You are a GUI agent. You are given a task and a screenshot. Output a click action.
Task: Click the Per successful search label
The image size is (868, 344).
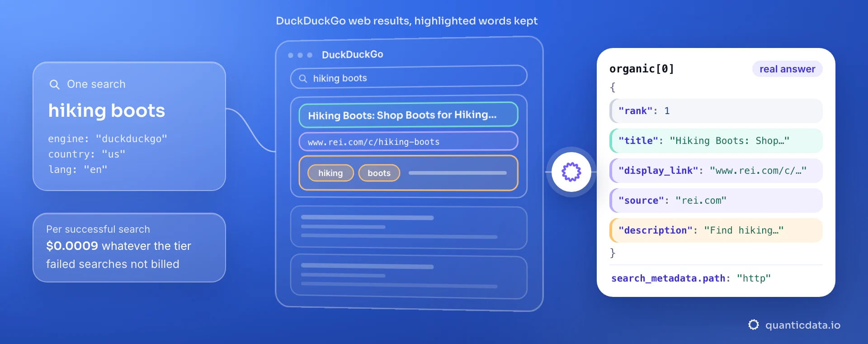tap(98, 229)
